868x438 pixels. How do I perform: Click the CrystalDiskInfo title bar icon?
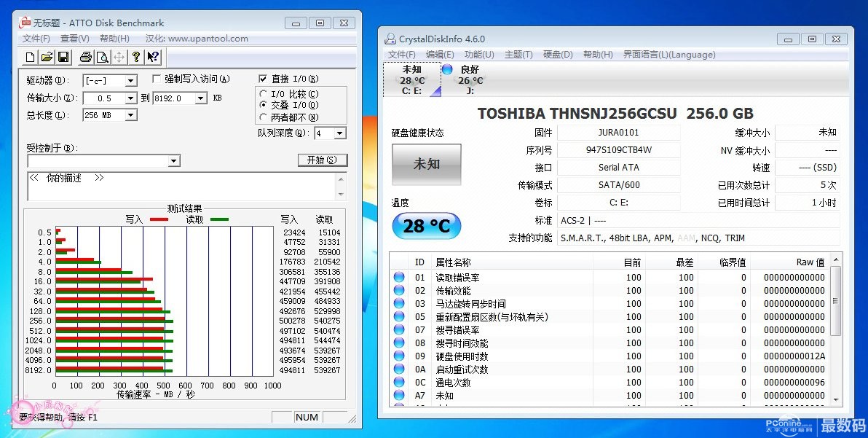[390, 39]
